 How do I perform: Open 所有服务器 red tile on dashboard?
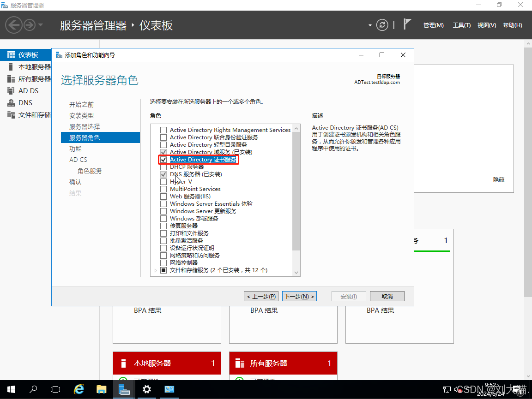tap(283, 363)
